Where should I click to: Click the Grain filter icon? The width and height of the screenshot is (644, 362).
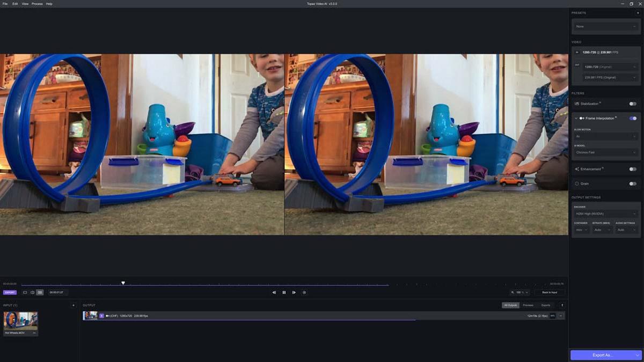pyautogui.click(x=576, y=183)
